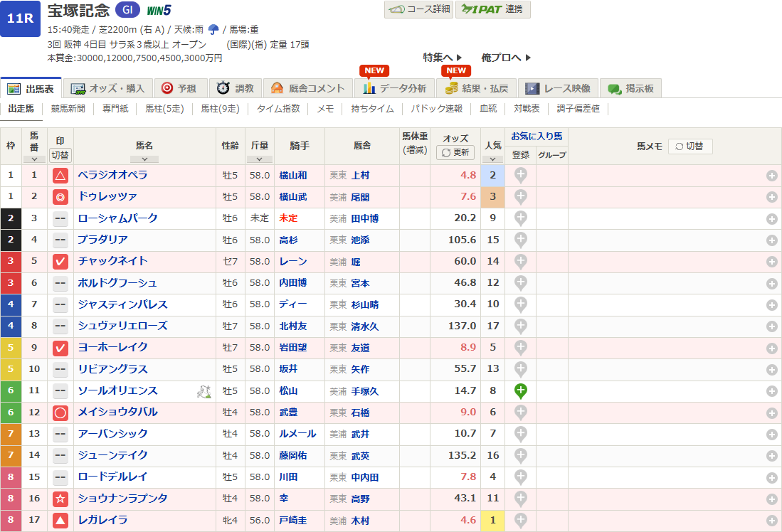Open jockey 武豊 profile link
The height and width of the screenshot is (532, 782).
click(290, 413)
